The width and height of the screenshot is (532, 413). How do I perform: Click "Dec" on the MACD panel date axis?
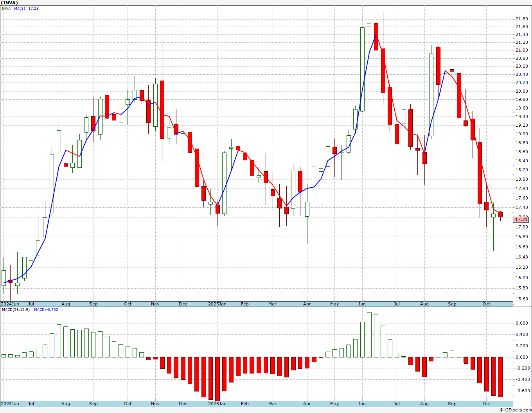click(x=183, y=404)
